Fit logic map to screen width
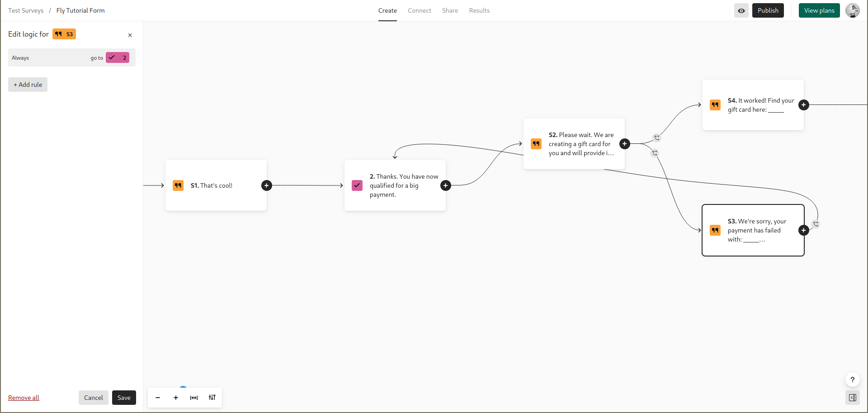 pyautogui.click(x=194, y=398)
